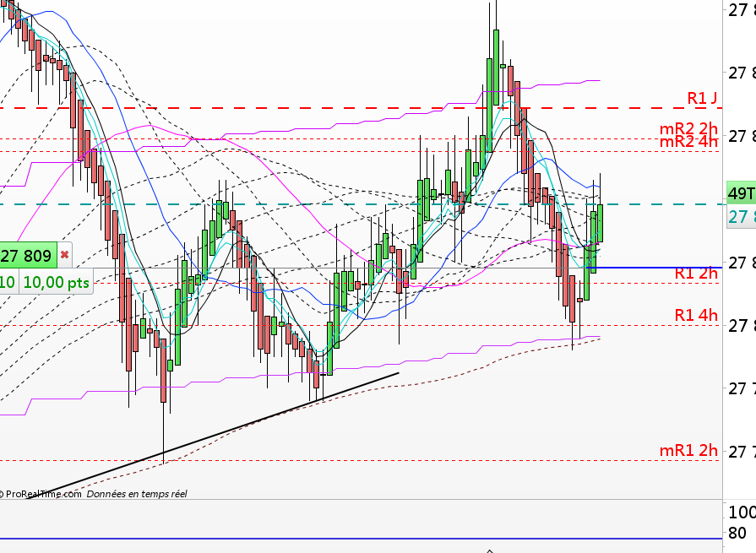The height and width of the screenshot is (553, 756).
Task: Click the small panel handle arrow at the bottom
Action: (489, 550)
